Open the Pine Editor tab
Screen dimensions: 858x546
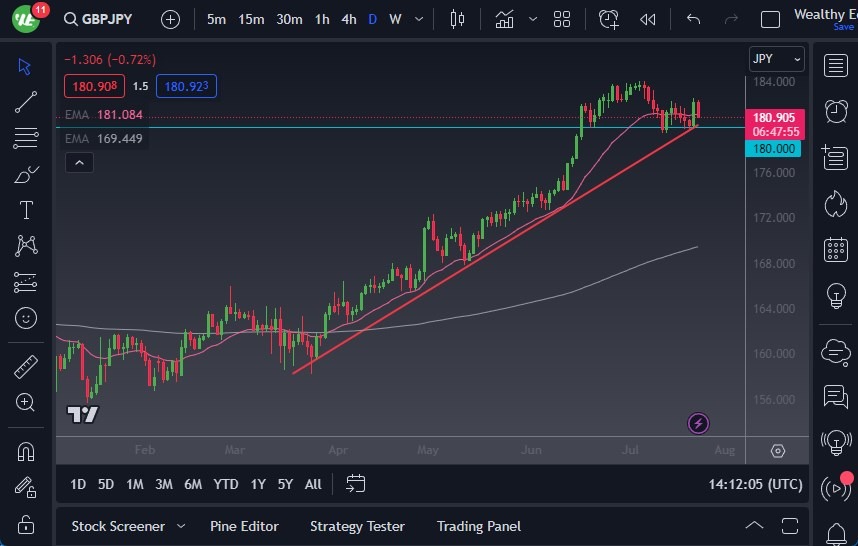click(244, 526)
